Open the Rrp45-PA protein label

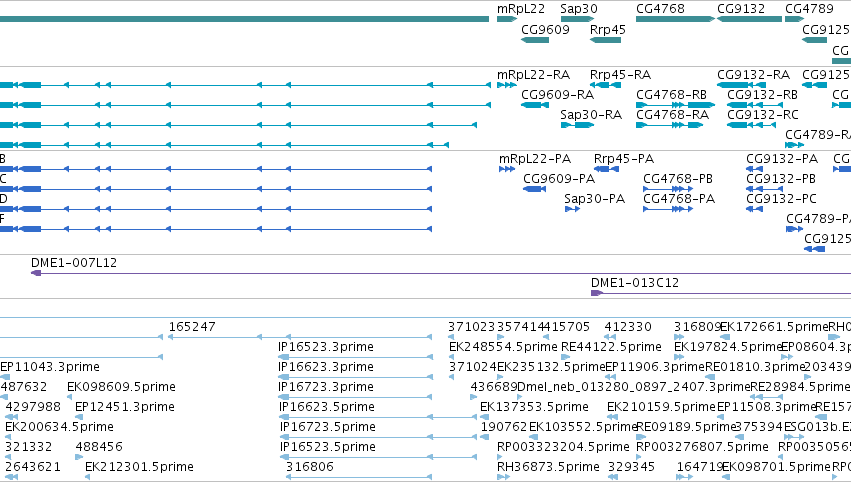624,159
